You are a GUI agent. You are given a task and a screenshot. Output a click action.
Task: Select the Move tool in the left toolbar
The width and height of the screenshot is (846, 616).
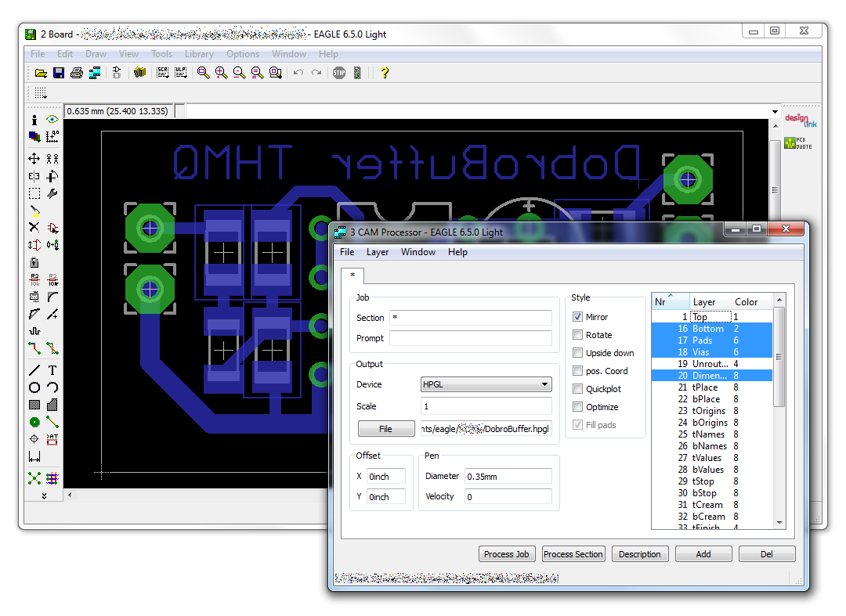coord(34,159)
